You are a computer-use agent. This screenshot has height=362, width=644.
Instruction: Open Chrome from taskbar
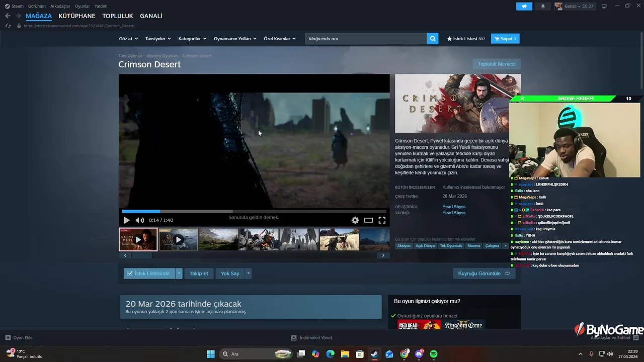[x=405, y=354]
